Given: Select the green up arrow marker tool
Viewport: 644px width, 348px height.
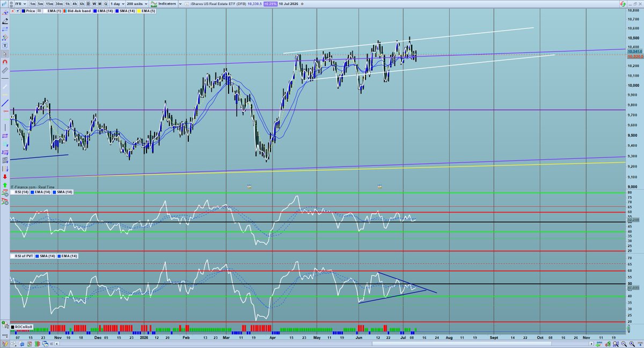Looking at the screenshot, I should point(5,185).
